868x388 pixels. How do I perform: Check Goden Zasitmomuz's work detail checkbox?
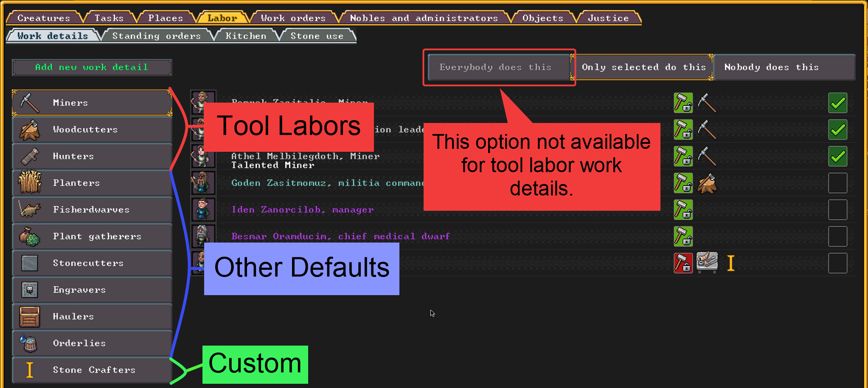[x=837, y=183]
